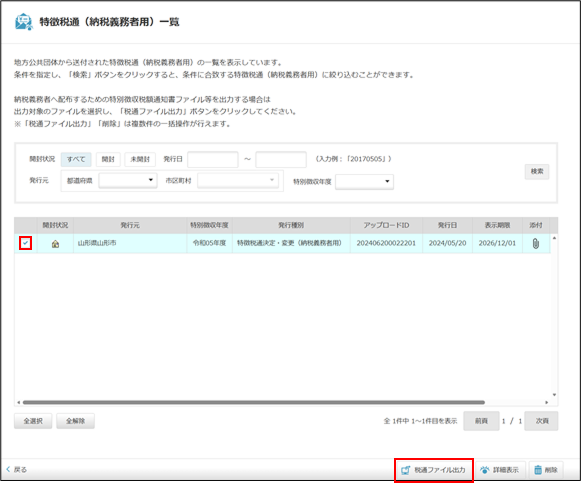
Task: Click the horizontal scrollbar left arrow
Action: pyautogui.click(x=19, y=402)
